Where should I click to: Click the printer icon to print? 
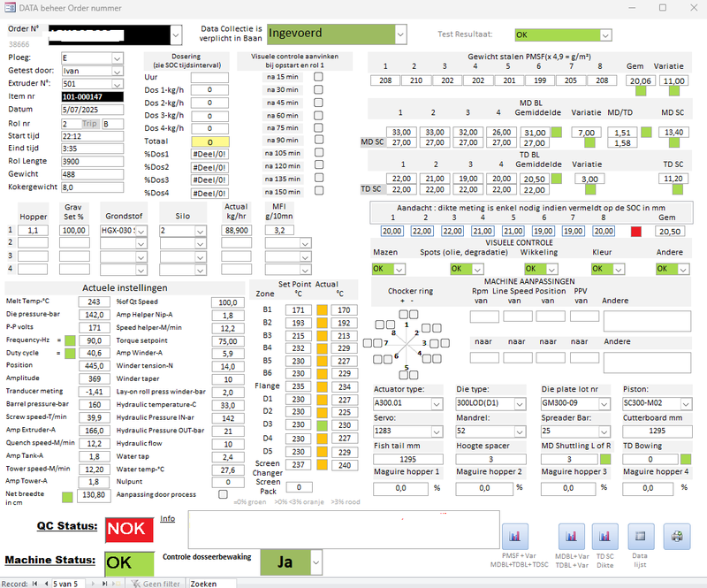[677, 536]
